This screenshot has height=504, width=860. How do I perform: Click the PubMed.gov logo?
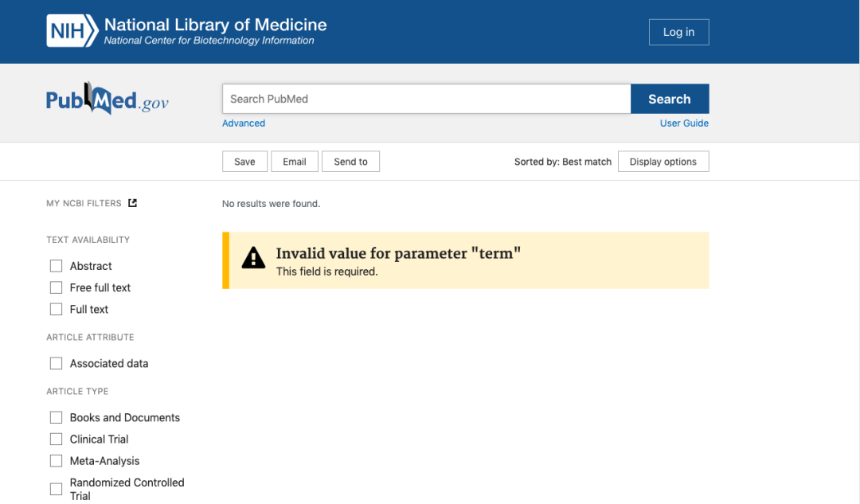click(x=107, y=100)
